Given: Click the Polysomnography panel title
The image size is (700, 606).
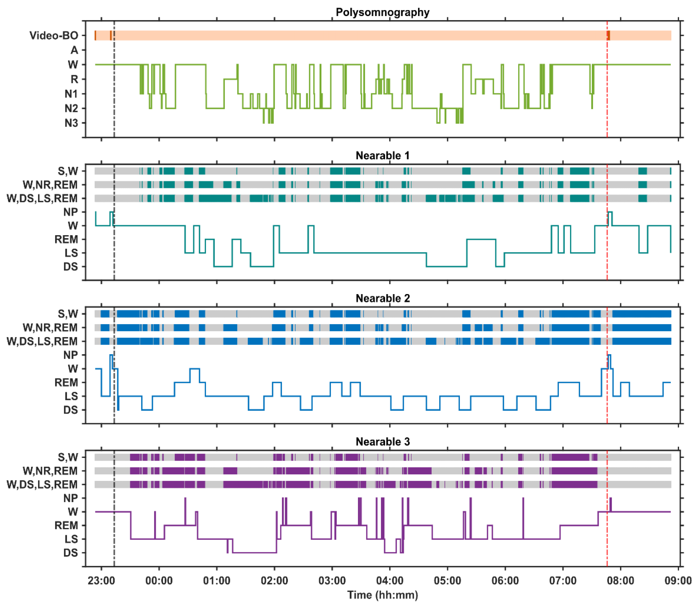Looking at the screenshot, I should coord(382,12).
